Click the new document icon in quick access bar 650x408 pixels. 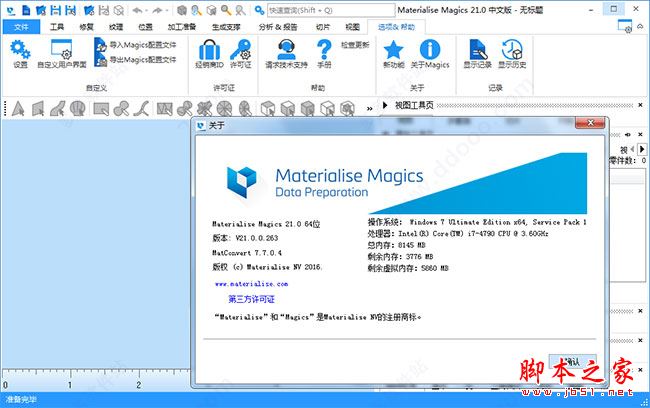pos(26,10)
